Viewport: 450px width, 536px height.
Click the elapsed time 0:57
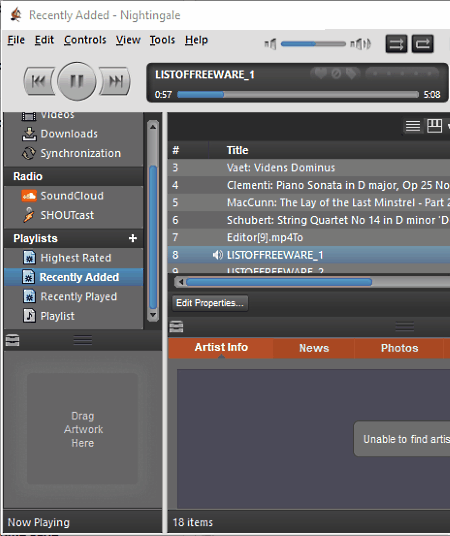click(163, 95)
